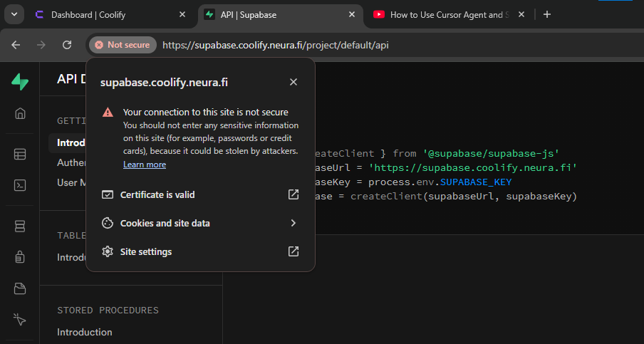Go back using browser back arrow
Screen dimensions: 644x344
pyautogui.click(x=16, y=45)
